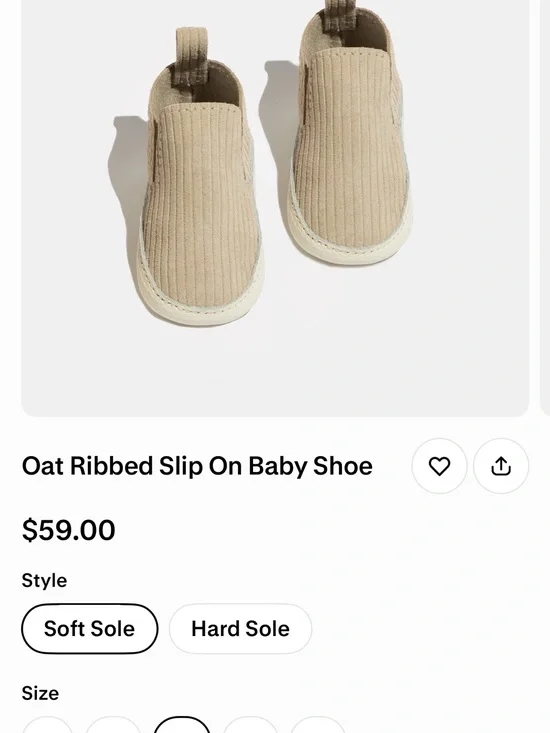550x733 pixels.
Task: Click the $59.00 price text
Action: (69, 530)
